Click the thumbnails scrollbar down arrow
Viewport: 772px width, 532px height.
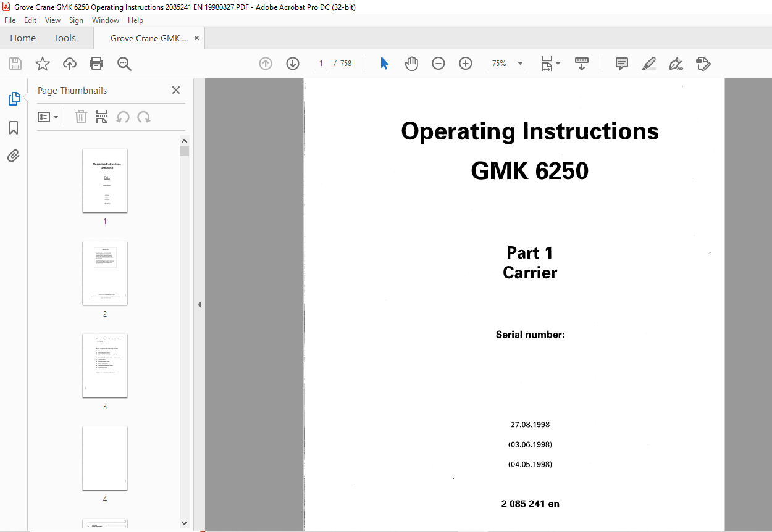tap(185, 523)
